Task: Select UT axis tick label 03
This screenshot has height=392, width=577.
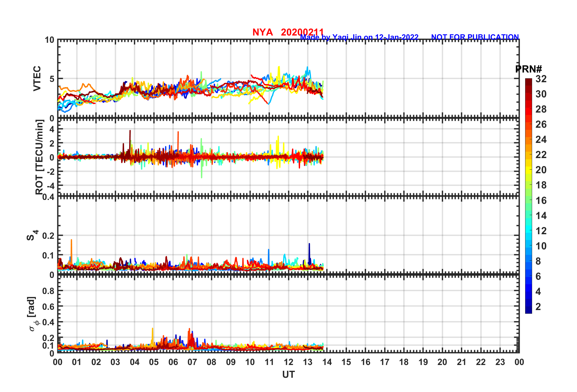Action: tap(115, 362)
